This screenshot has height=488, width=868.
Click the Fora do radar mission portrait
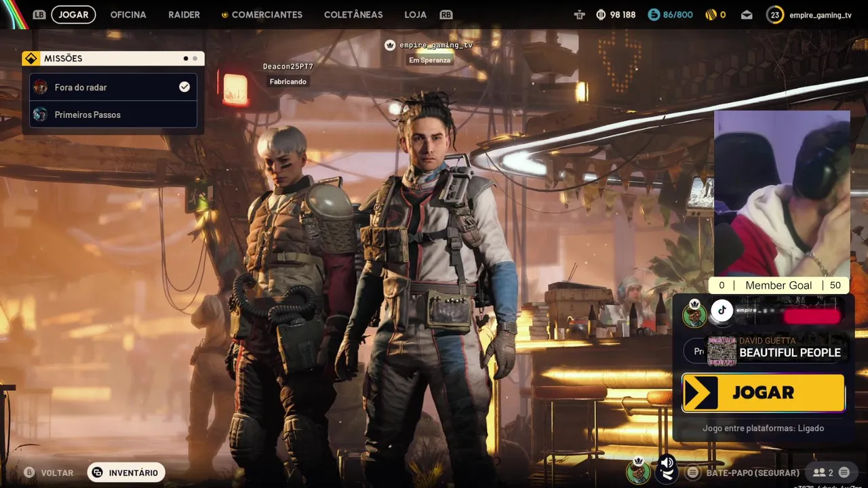coord(41,87)
